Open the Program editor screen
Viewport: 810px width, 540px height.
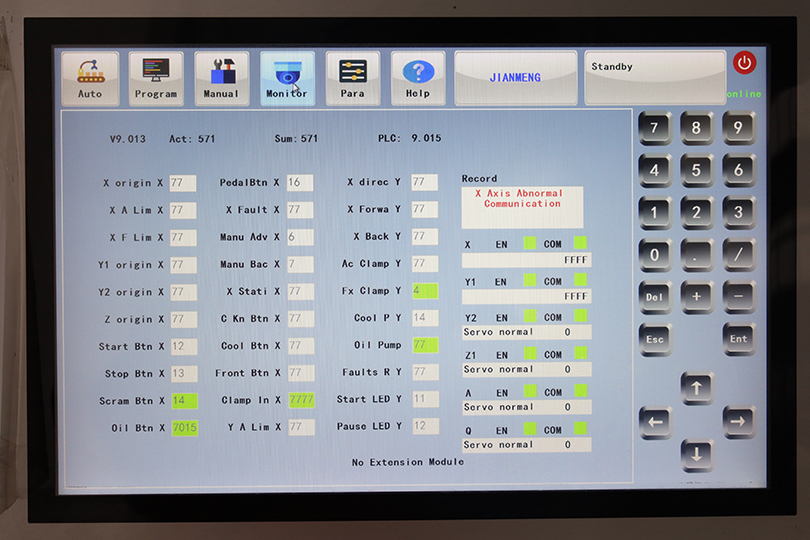pyautogui.click(x=156, y=78)
